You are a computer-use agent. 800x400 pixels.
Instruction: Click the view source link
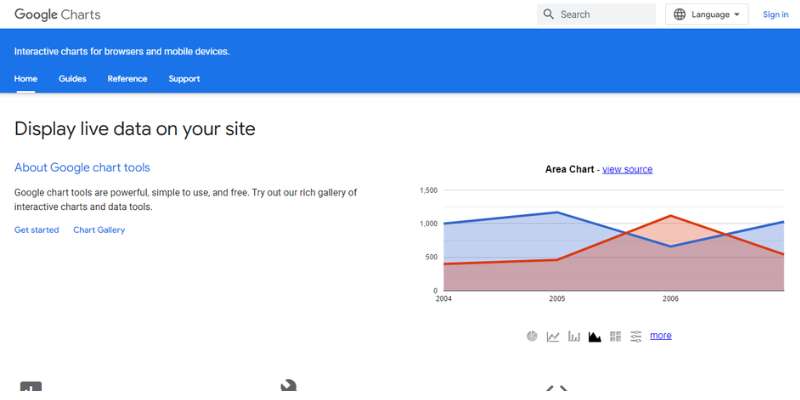click(627, 169)
